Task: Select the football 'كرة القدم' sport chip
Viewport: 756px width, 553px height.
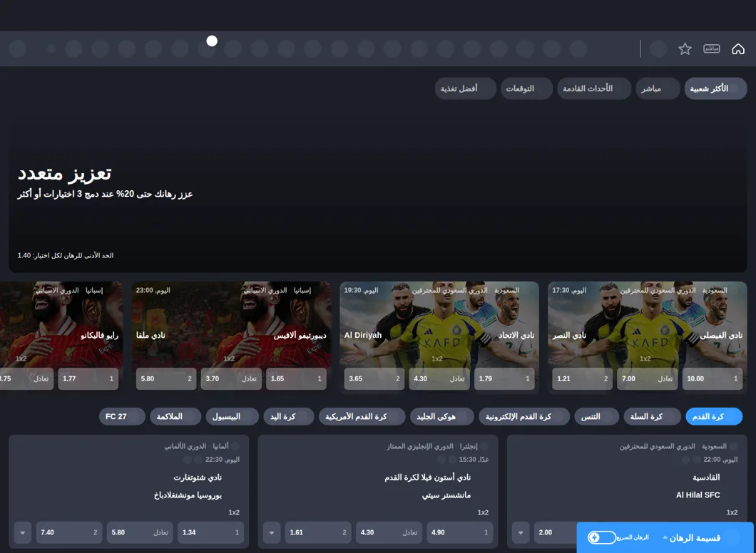Action: click(x=714, y=417)
